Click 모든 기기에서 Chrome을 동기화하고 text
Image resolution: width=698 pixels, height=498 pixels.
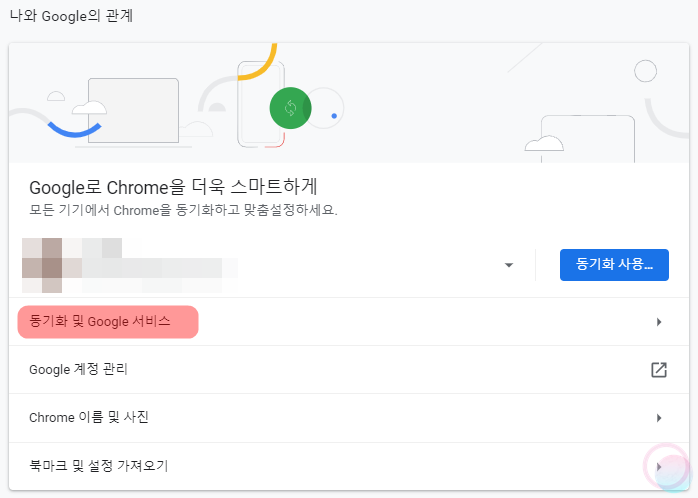(134, 210)
